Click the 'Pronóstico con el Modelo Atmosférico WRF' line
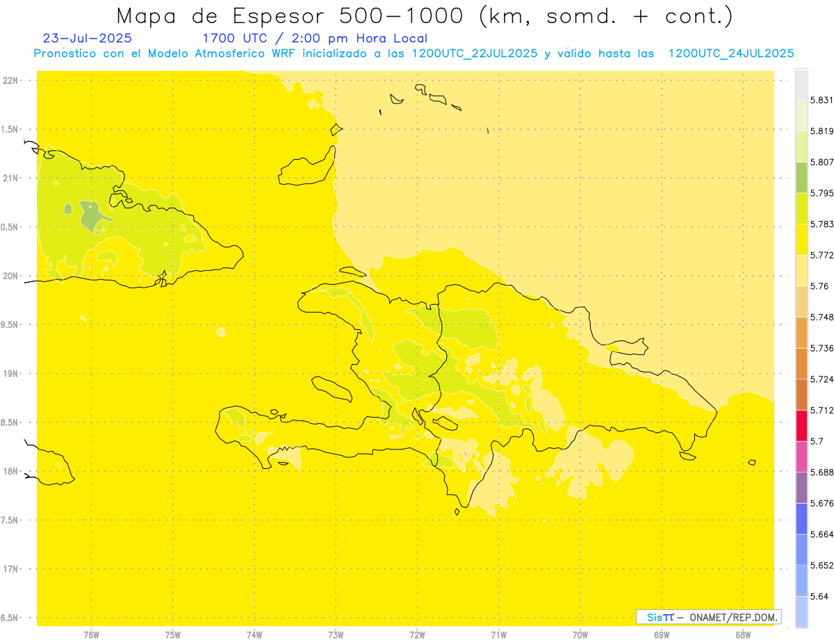The width and height of the screenshot is (834, 644). point(414,53)
